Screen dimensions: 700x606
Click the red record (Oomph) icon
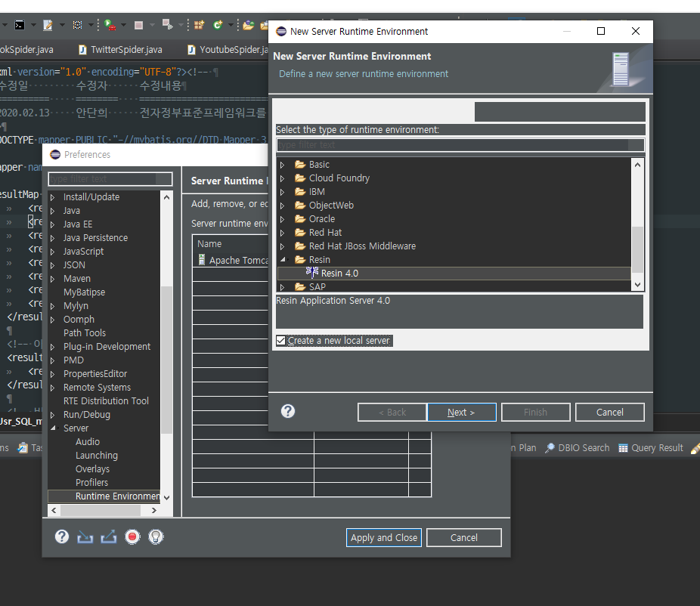point(132,536)
